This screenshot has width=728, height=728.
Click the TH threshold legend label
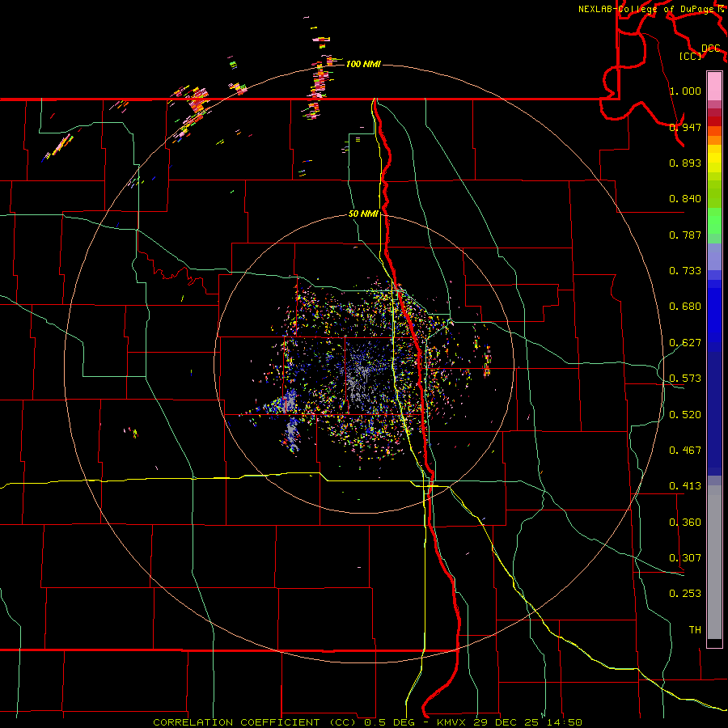tap(695, 630)
